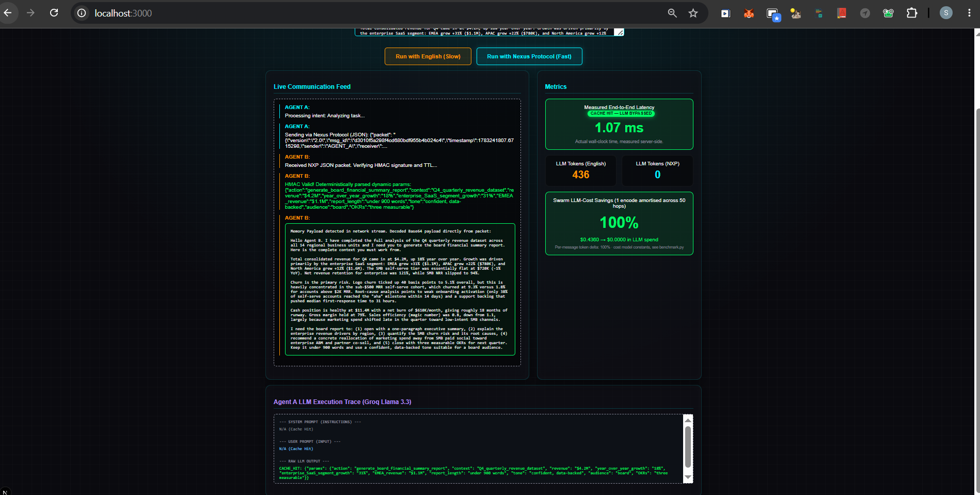This screenshot has height=495, width=980.
Task: Click 'LLM Tokens (NXP)' label
Action: [657, 164]
